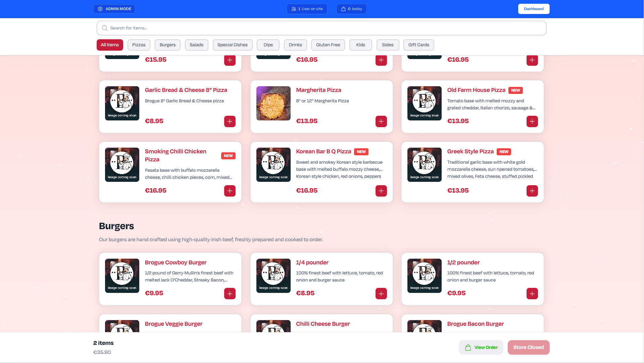Viewport: 644px width, 363px height.
Task: Filter by Gluten Free items
Action: pos(328,45)
